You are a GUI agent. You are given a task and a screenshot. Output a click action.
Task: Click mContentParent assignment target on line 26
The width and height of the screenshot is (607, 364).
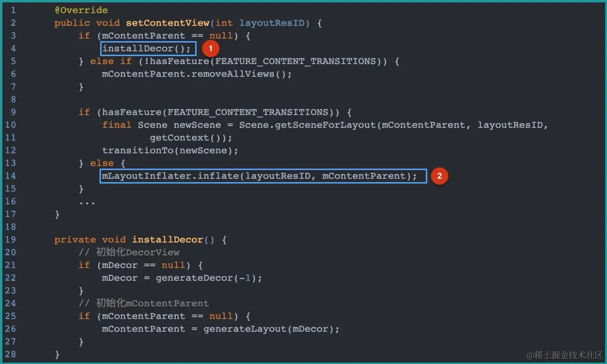coord(143,329)
